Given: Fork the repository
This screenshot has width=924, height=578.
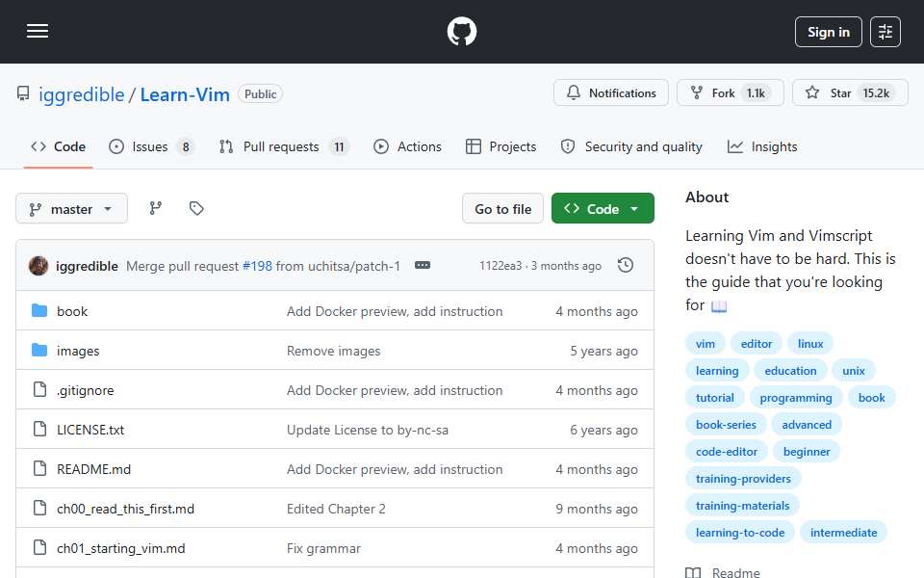Looking at the screenshot, I should 730,93.
